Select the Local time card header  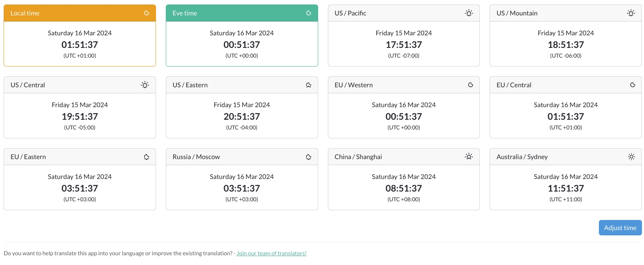click(x=80, y=13)
